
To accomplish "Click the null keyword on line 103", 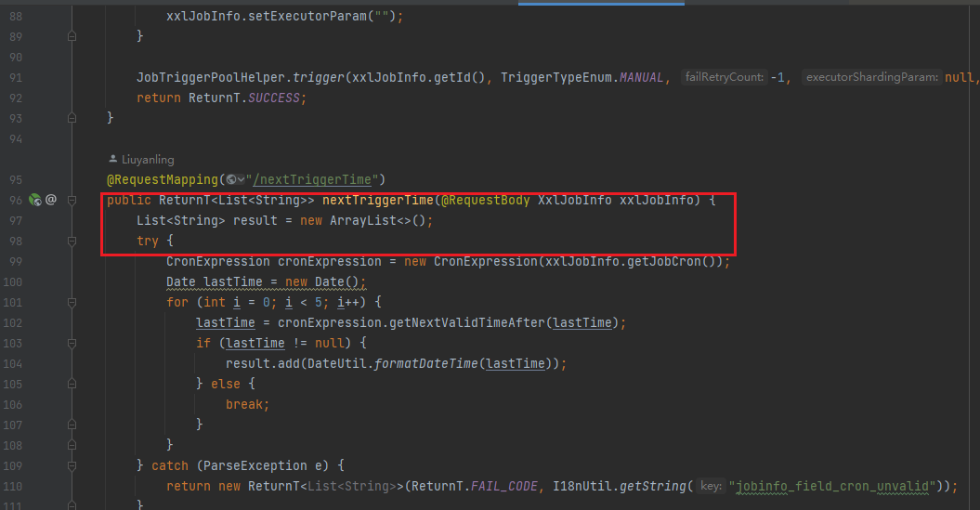I will [330, 343].
